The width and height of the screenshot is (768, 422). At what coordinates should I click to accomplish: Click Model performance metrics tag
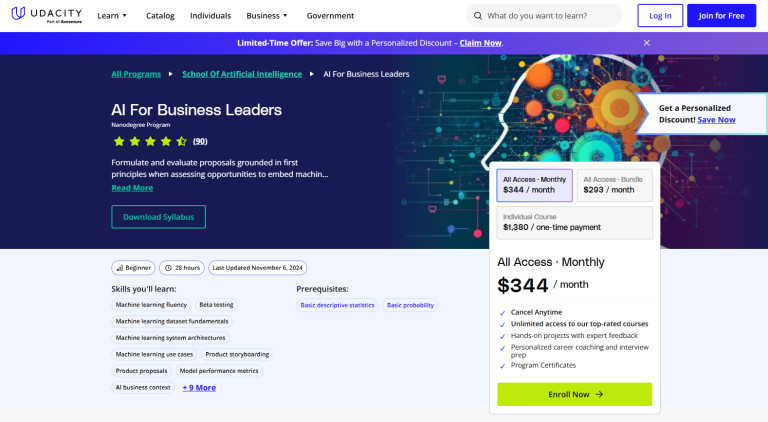(219, 371)
